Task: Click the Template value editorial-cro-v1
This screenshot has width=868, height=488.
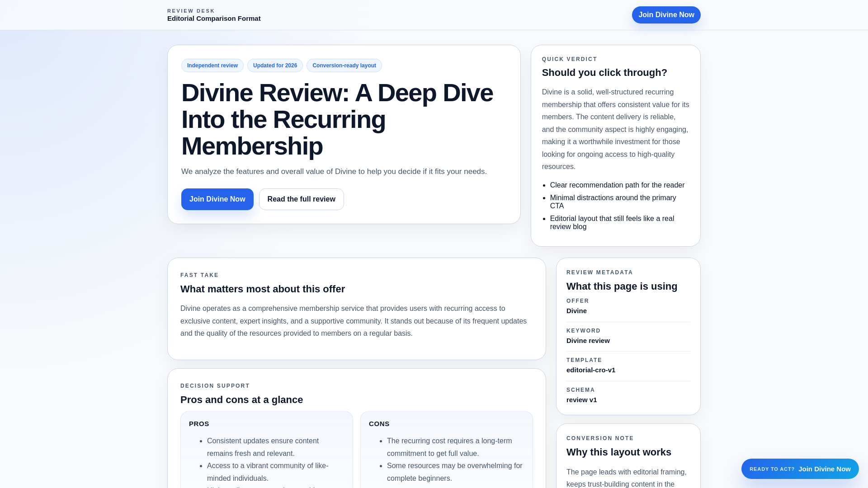Action: (590, 370)
